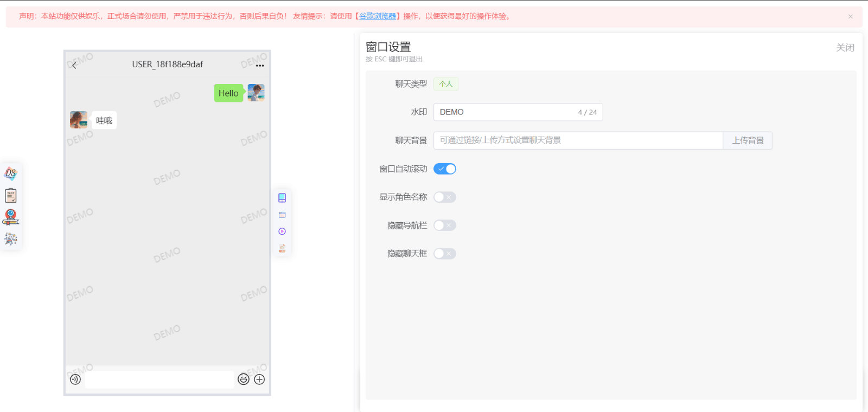
Task: Open the TEST clipboard icon in sidebar
Action: (11, 195)
